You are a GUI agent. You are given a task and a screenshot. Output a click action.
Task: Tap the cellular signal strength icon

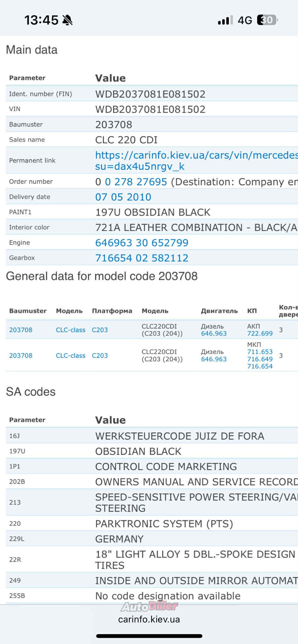(x=225, y=20)
